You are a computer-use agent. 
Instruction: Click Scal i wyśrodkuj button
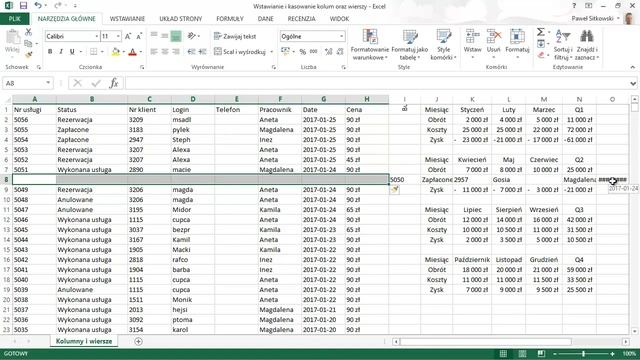(240, 52)
